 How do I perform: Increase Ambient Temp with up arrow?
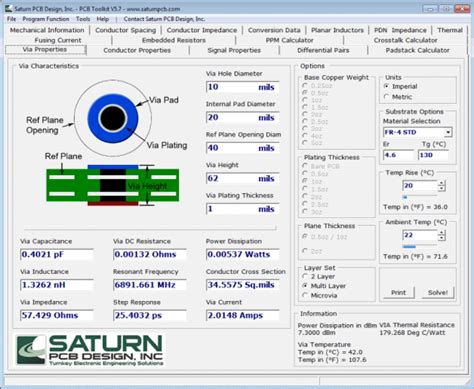(442, 233)
